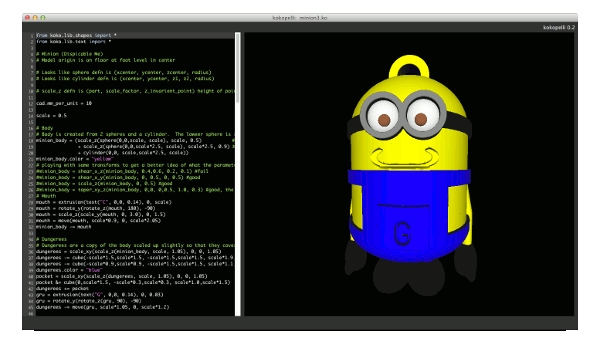The height and width of the screenshot is (360, 600).
Task: Minimize window using the yellow title bar button
Action: point(35,18)
